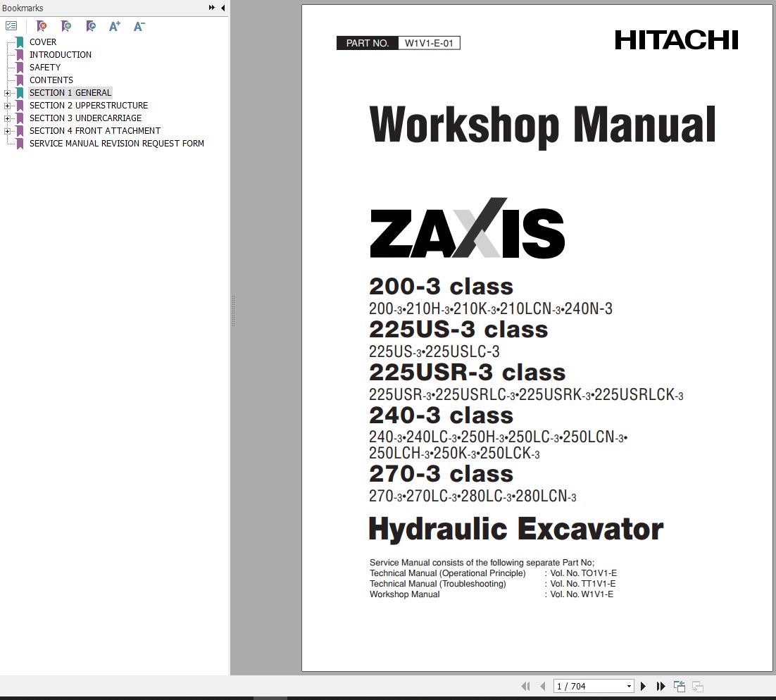Select SECTION 3 UNDERCARRIAGE bookmark
Image resolution: width=776 pixels, height=700 pixels.
86,118
